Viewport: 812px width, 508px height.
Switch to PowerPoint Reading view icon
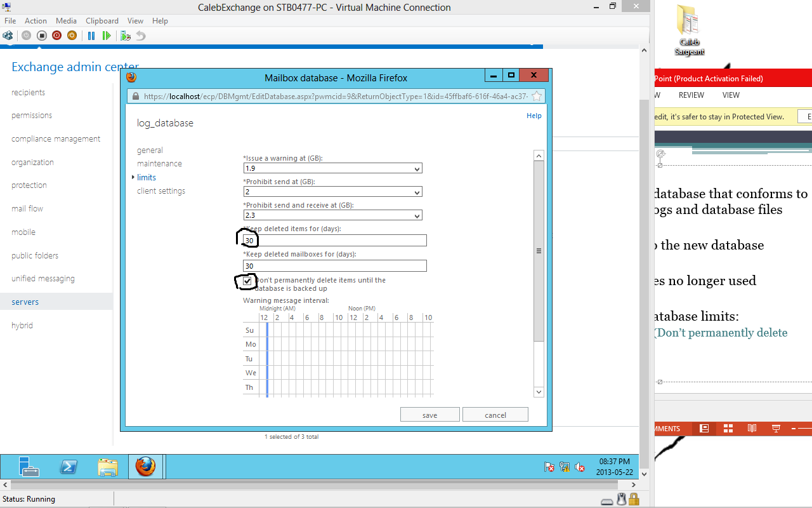coord(752,429)
